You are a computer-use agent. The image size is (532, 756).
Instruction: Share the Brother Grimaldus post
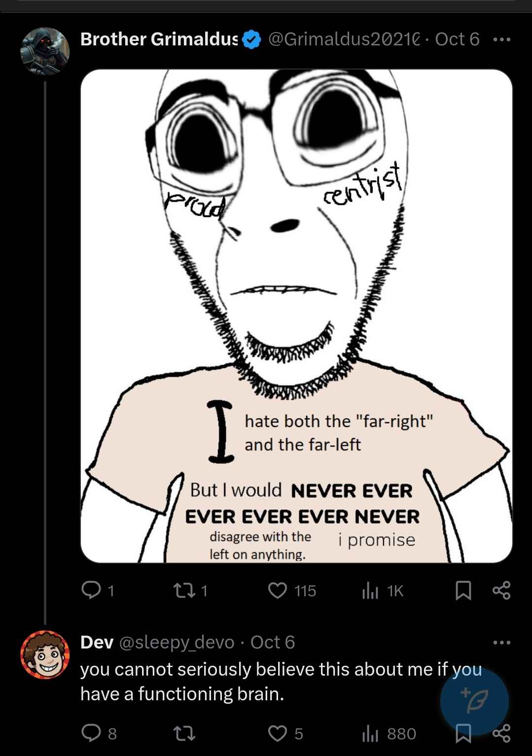pos(501,590)
